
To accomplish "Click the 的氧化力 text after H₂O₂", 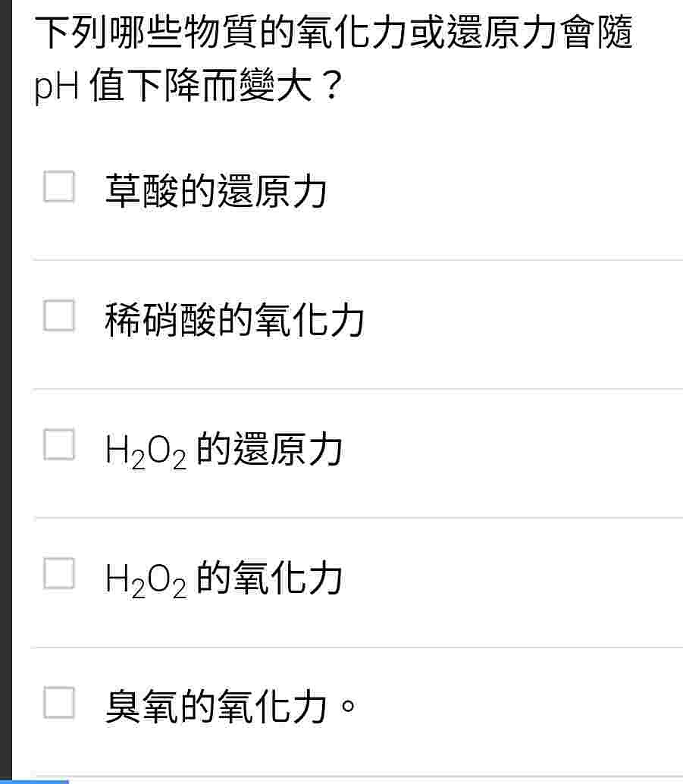I will pyautogui.click(x=269, y=578).
